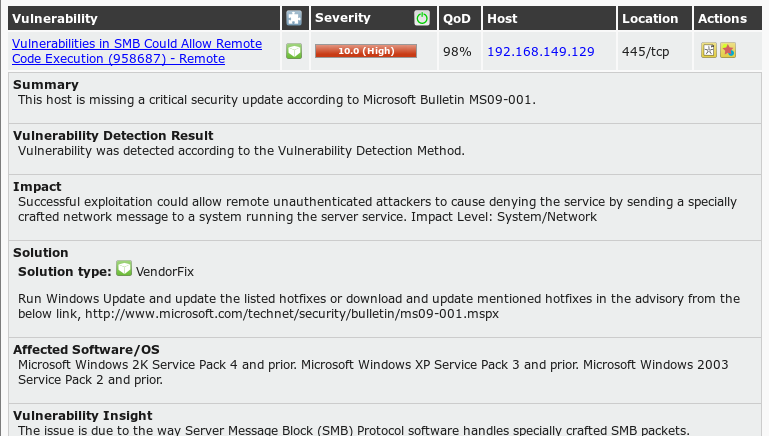Sort results by the Vulnerability column

click(54, 19)
